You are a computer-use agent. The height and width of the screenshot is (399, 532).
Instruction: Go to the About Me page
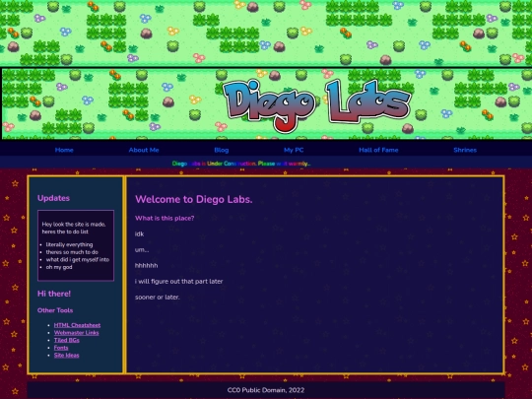click(144, 150)
